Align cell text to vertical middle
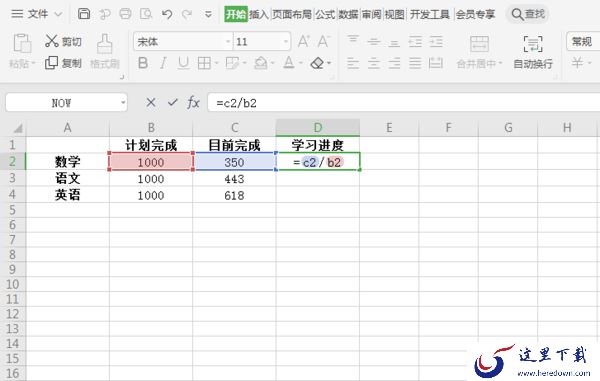600x381 pixels. 374,41
